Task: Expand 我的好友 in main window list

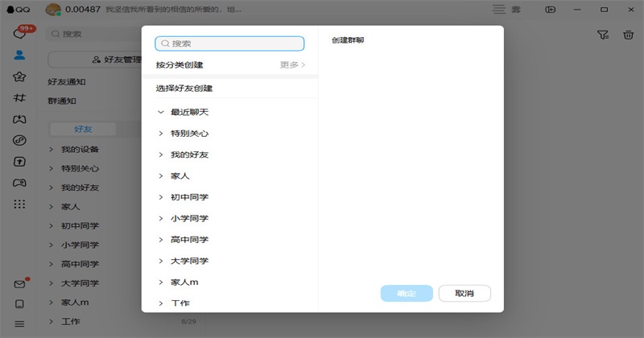Action: [52, 188]
